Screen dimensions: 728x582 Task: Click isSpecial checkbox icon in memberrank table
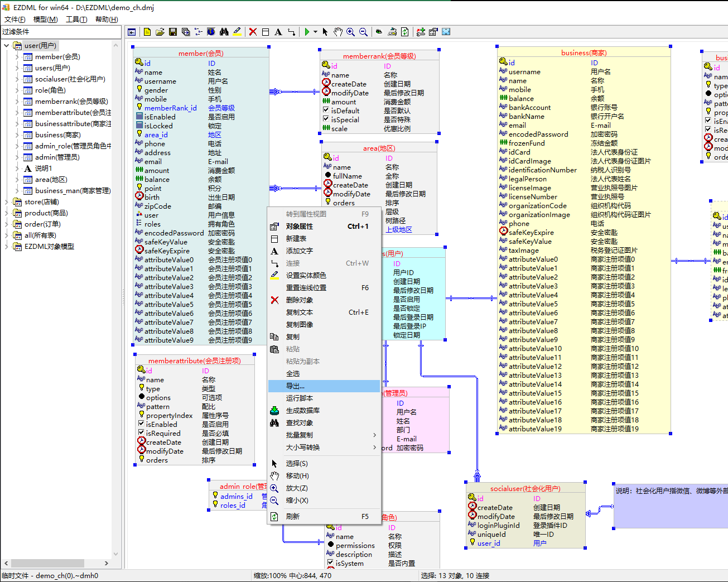[x=326, y=119]
